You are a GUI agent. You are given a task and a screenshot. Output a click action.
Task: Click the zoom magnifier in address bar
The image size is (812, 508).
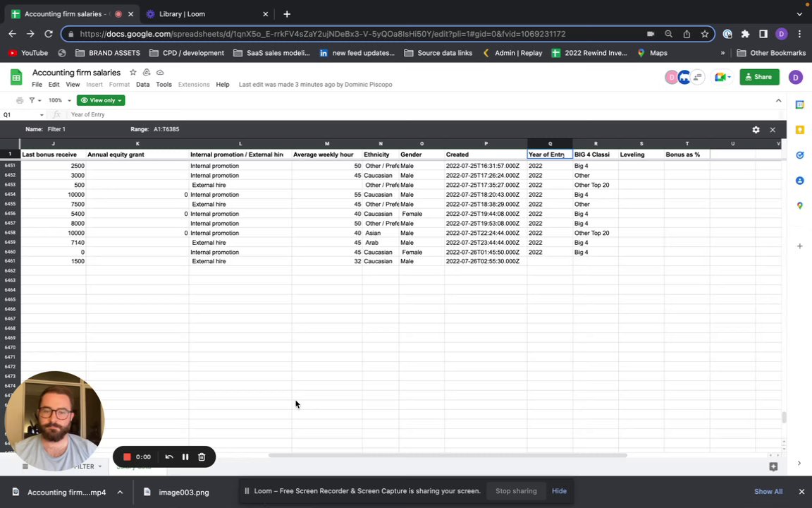click(x=668, y=34)
